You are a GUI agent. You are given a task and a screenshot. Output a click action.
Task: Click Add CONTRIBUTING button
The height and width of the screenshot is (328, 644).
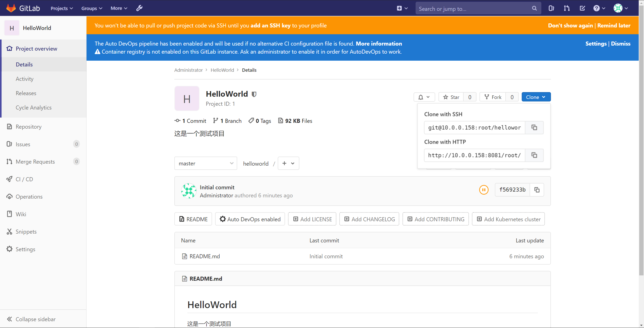point(435,219)
